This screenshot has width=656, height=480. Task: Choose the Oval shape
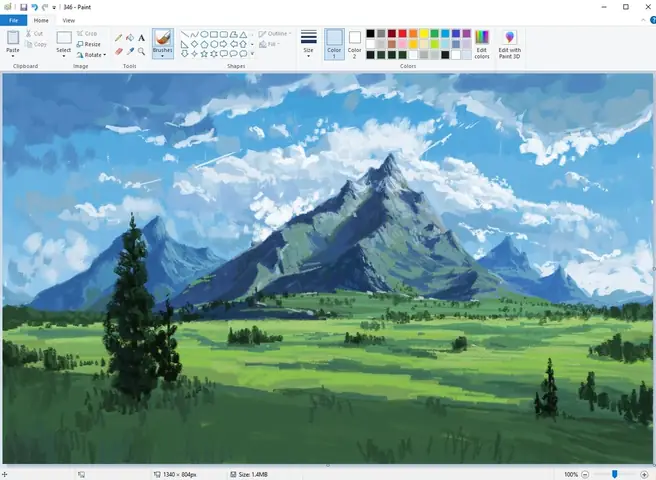(204, 34)
